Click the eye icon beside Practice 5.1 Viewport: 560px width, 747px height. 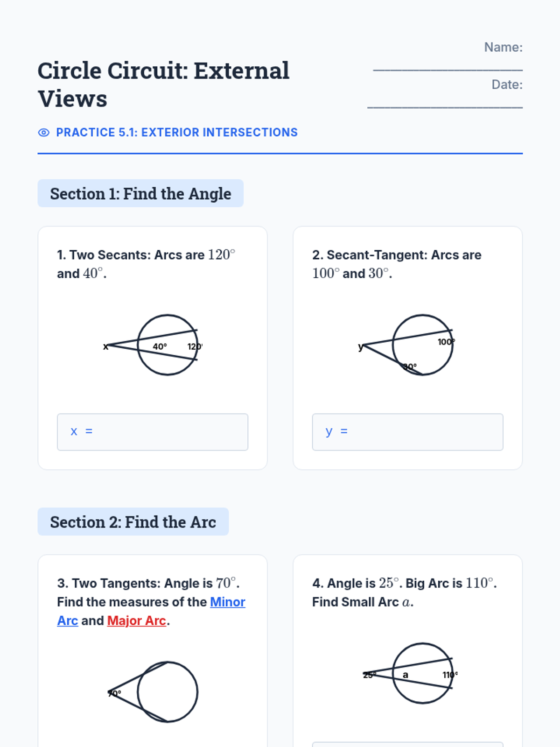pyautogui.click(x=43, y=133)
